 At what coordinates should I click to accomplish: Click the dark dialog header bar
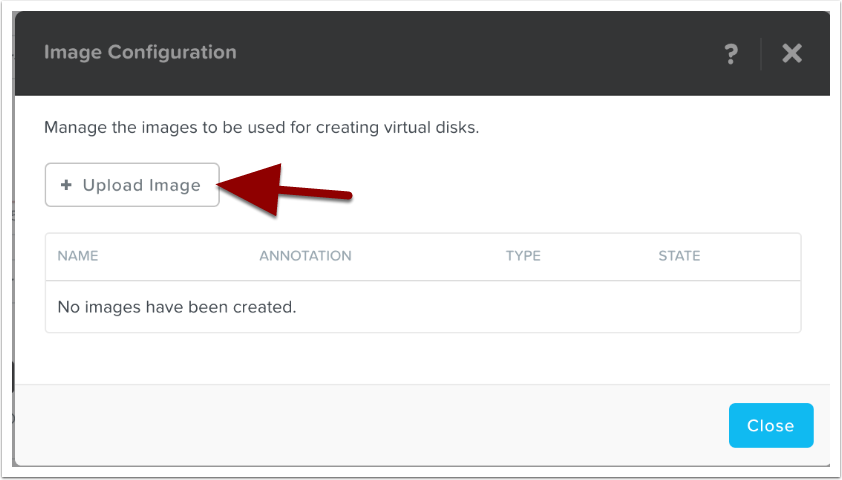[450, 52]
